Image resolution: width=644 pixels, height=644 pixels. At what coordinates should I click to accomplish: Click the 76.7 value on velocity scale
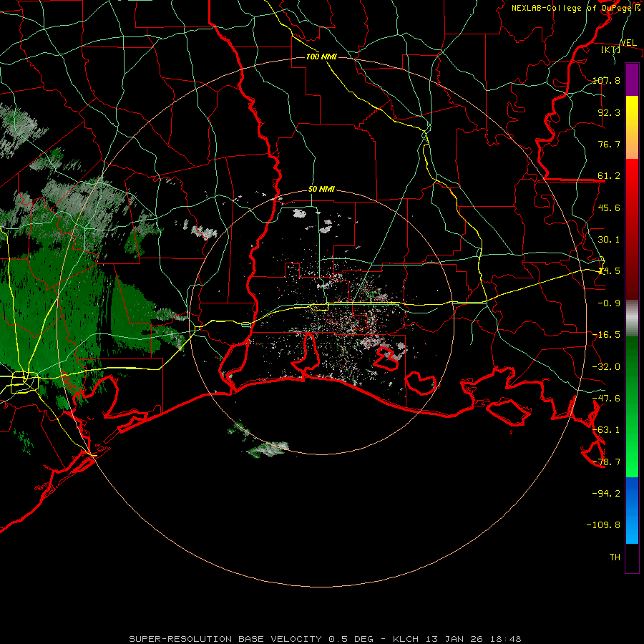(x=609, y=144)
